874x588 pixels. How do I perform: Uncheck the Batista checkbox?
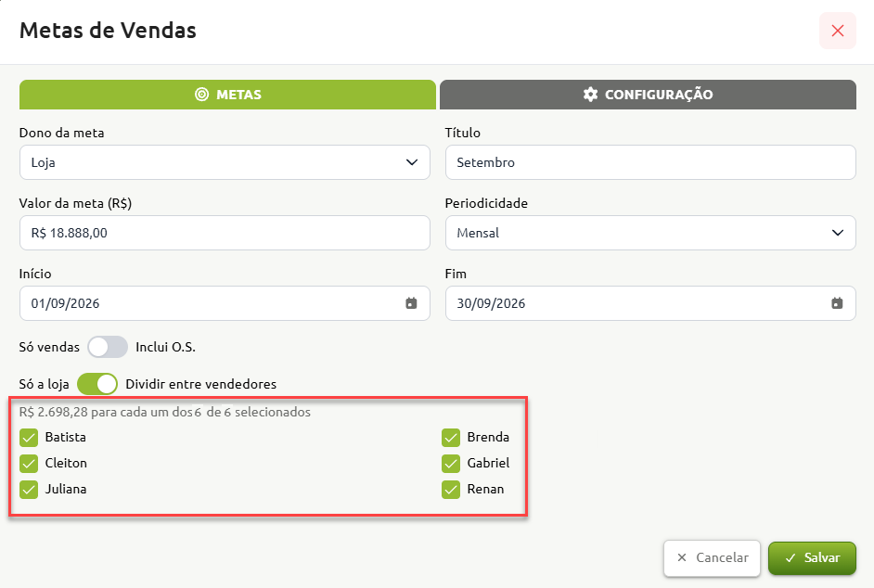pos(29,438)
